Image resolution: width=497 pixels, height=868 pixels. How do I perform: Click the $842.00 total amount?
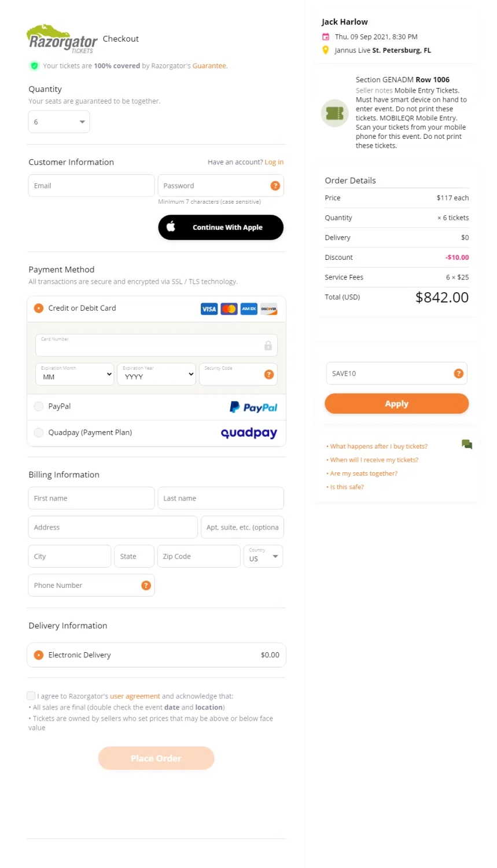tap(442, 297)
